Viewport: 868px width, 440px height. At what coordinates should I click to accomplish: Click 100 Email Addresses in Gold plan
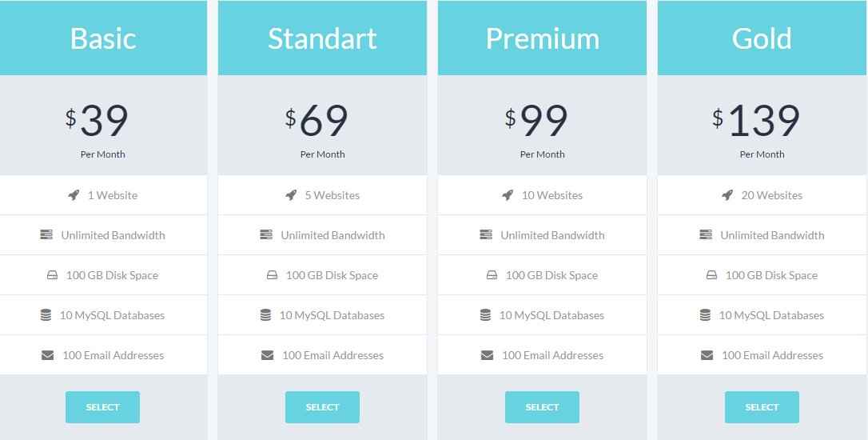point(772,355)
